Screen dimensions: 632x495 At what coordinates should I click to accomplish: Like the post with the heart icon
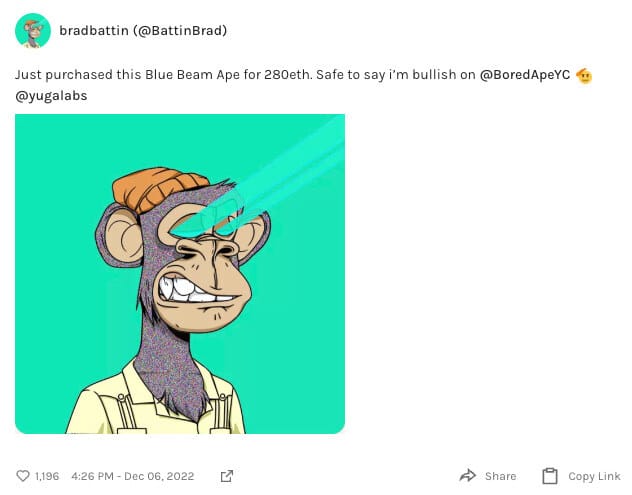[23, 476]
